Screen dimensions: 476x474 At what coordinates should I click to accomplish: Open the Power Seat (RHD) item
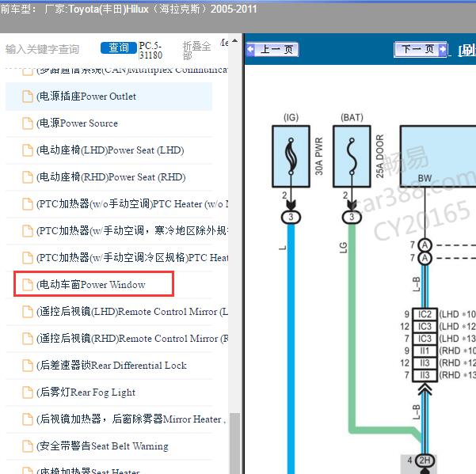[x=109, y=177]
